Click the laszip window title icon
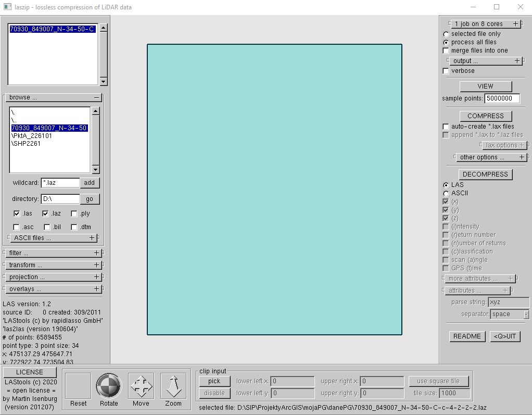The width and height of the screenshot is (532, 415). point(7,7)
